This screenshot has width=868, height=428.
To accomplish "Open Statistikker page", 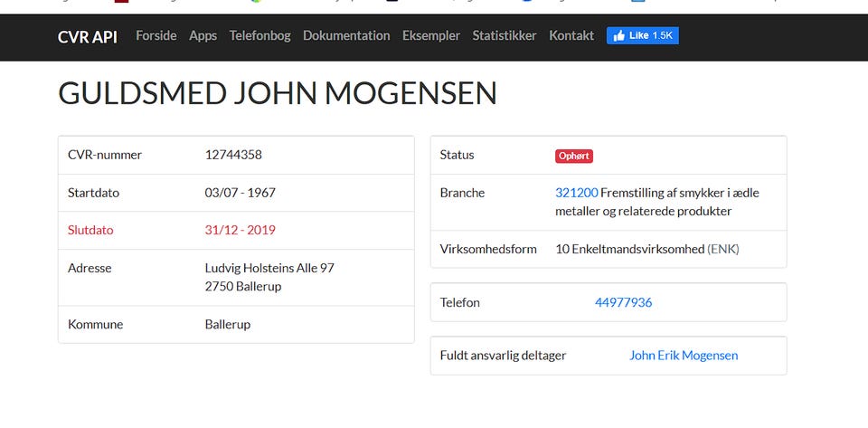I will [505, 35].
